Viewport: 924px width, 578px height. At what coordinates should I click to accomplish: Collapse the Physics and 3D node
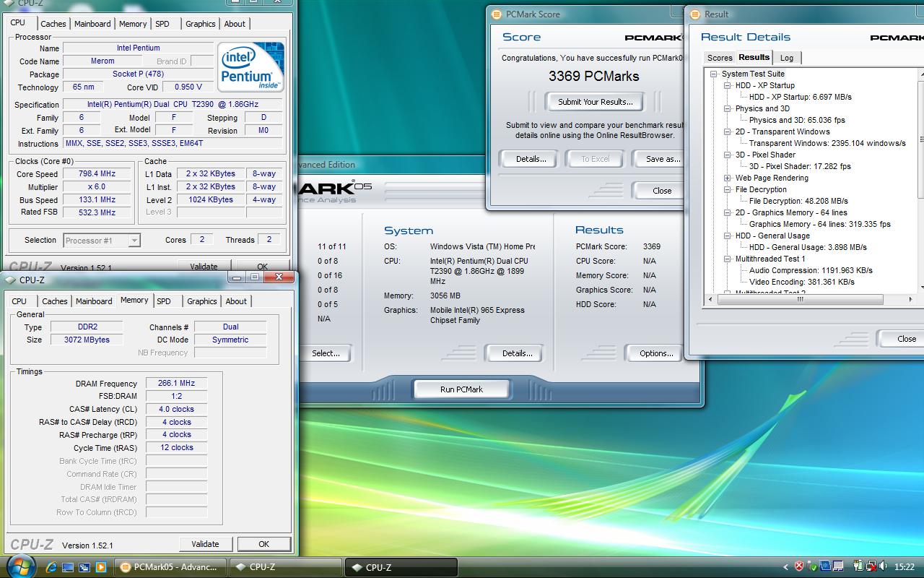(728, 108)
